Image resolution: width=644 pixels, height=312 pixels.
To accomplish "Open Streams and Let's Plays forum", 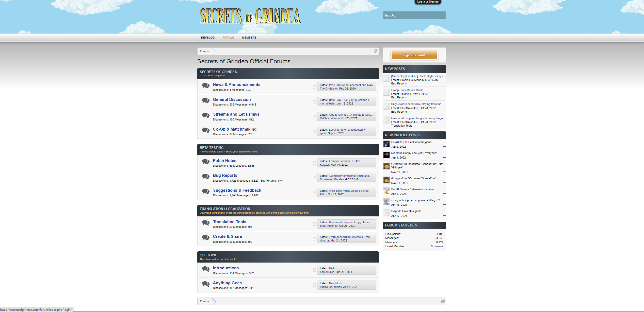I will [236, 114].
